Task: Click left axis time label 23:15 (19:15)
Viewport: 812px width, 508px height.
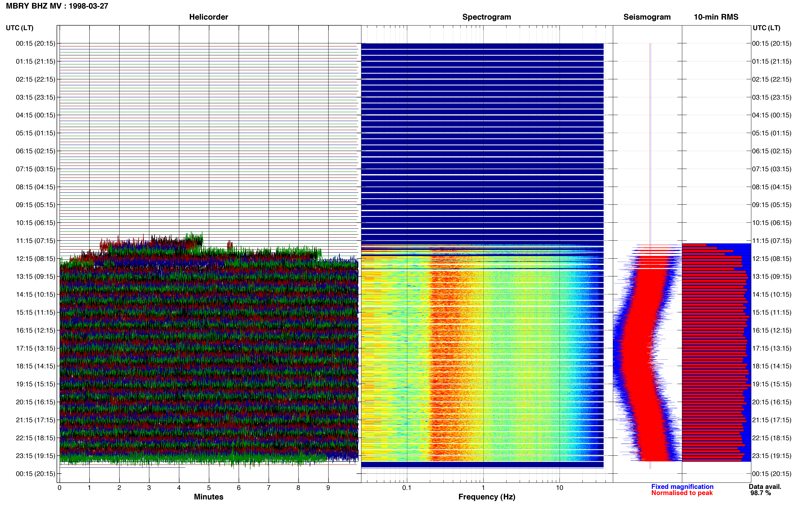Action: (x=36, y=456)
